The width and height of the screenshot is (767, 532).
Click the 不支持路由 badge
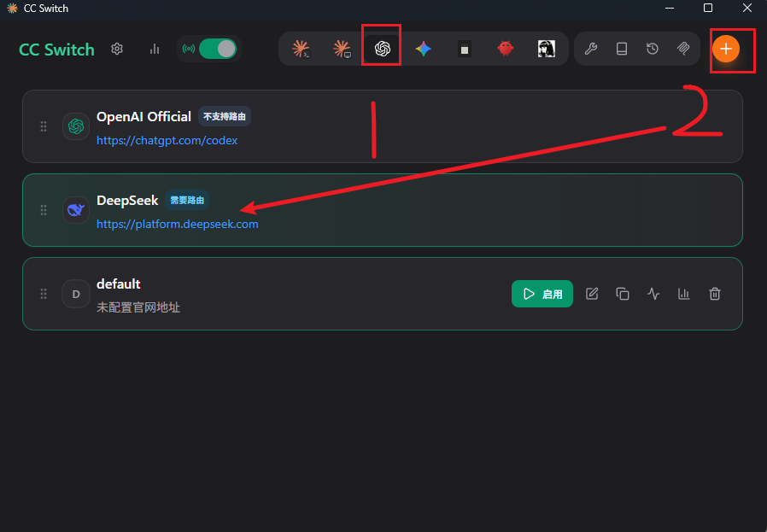pos(225,116)
